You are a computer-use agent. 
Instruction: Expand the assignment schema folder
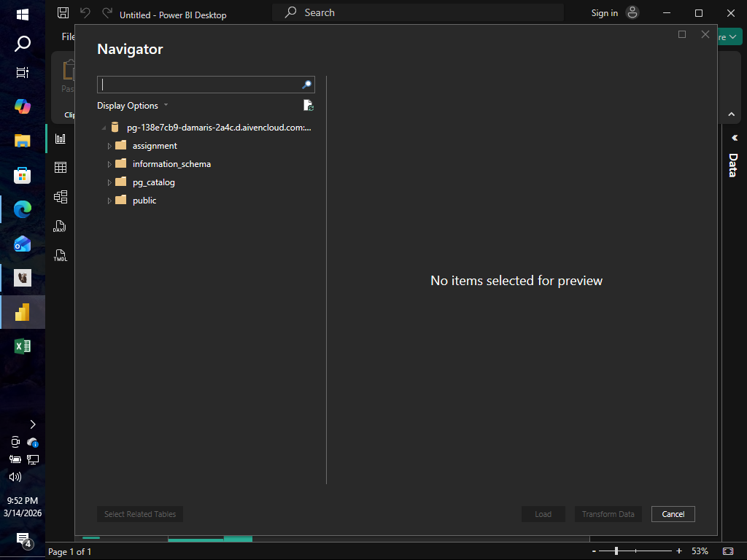[x=109, y=146]
